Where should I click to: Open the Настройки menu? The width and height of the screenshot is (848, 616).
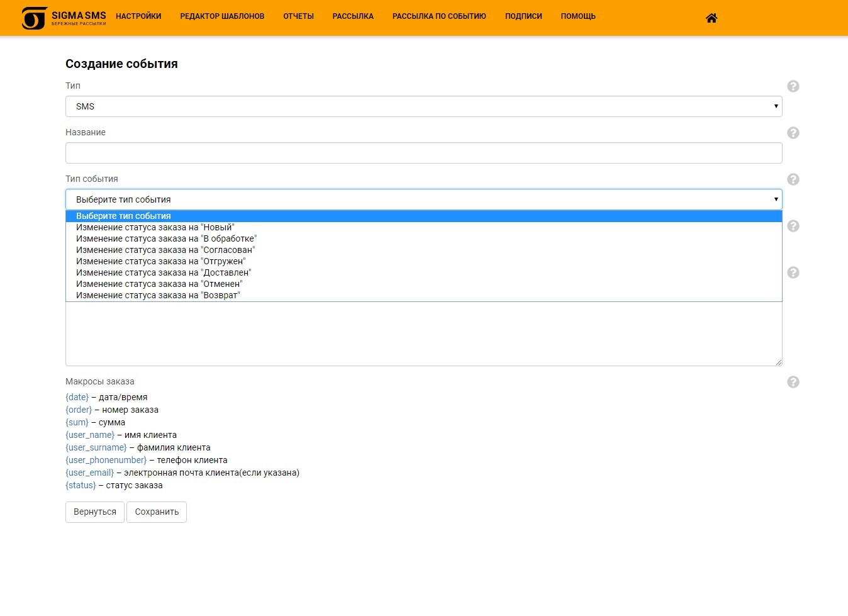138,16
